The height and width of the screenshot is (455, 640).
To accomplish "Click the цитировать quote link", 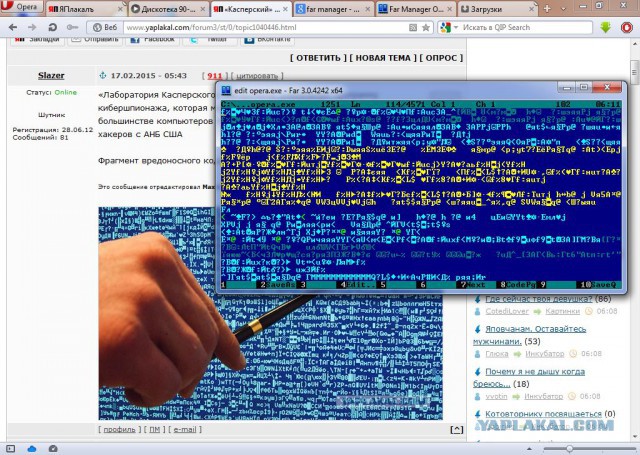I will (x=257, y=76).
